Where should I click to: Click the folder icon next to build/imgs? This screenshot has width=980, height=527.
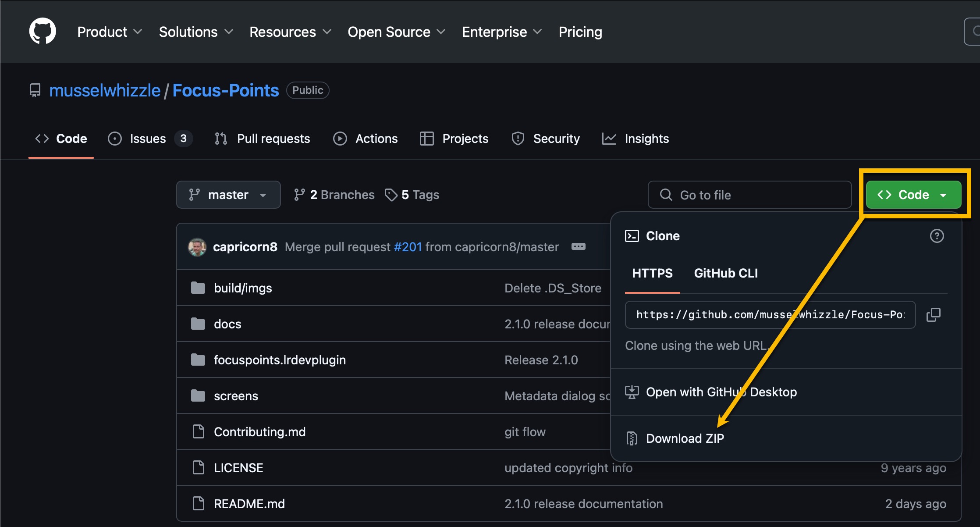[x=198, y=288]
